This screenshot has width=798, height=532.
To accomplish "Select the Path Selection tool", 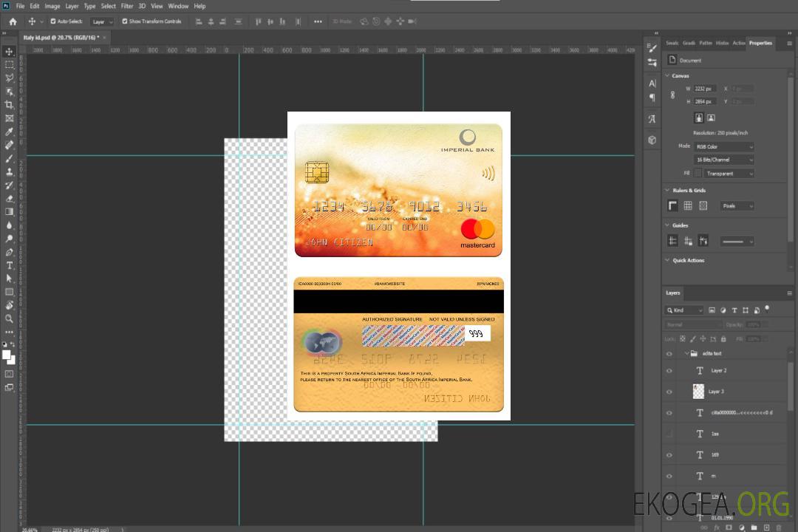I will (9, 279).
